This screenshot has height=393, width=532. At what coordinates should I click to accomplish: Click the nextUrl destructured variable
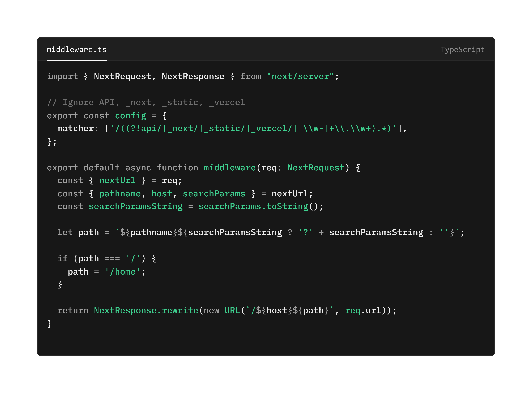(x=117, y=180)
